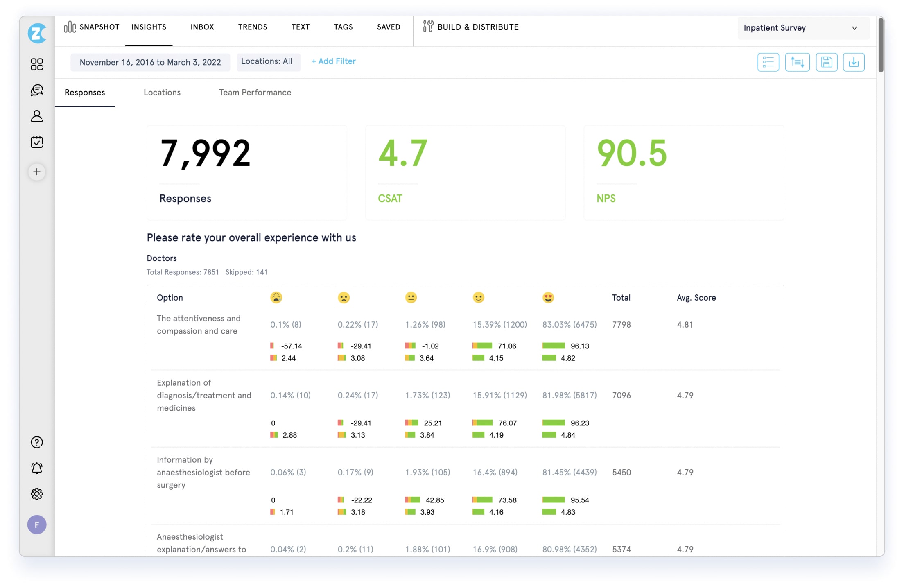Click the 4.7 CSAT card

click(466, 173)
